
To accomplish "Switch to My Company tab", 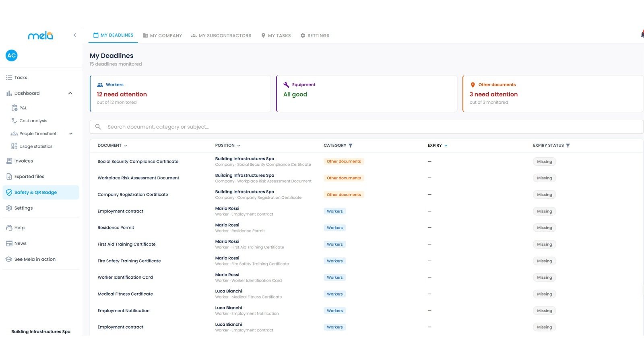I will click(x=162, y=35).
